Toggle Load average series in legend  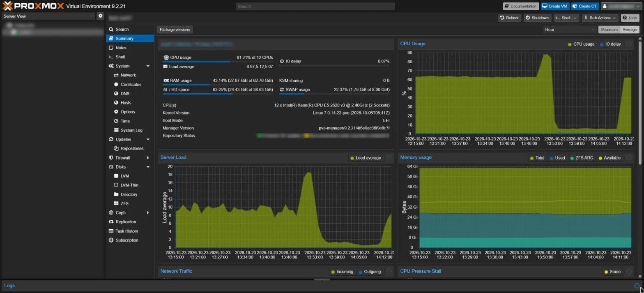point(365,158)
